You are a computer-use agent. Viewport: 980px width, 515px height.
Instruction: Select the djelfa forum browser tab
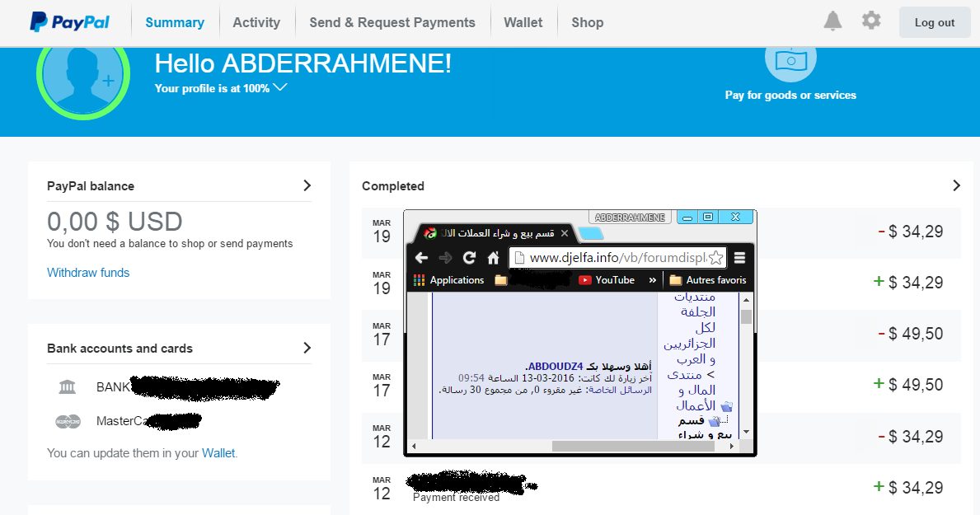[x=497, y=233]
